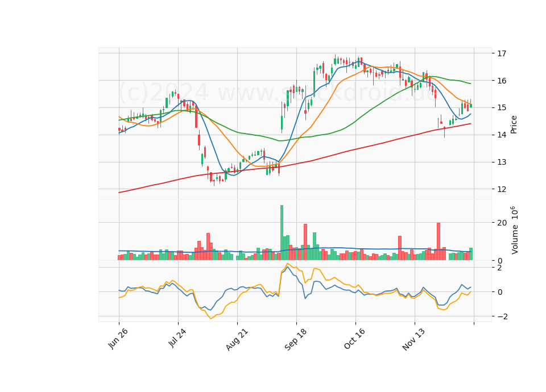
Task: Select the indicator tick label "2"
Action: point(500,268)
